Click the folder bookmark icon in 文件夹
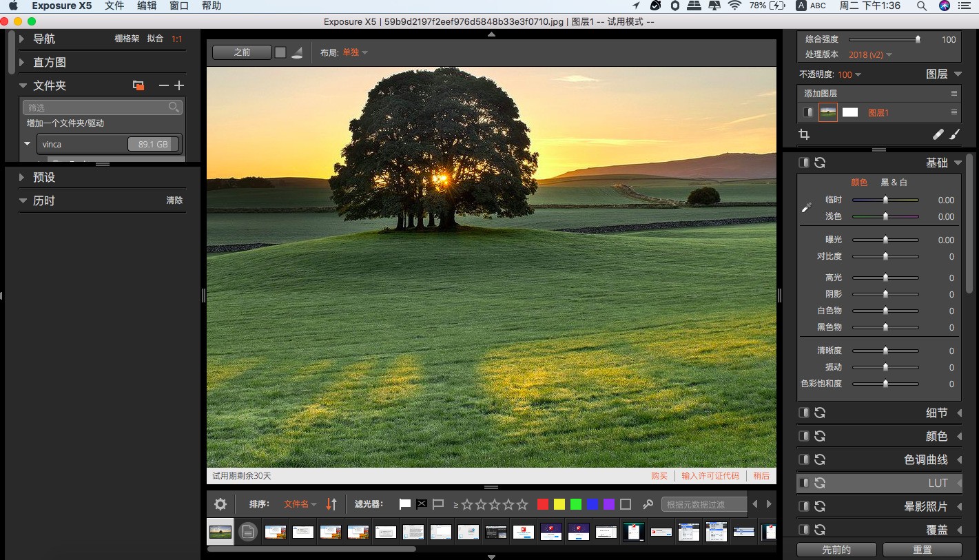Image resolution: width=979 pixels, height=560 pixels. 138,85
